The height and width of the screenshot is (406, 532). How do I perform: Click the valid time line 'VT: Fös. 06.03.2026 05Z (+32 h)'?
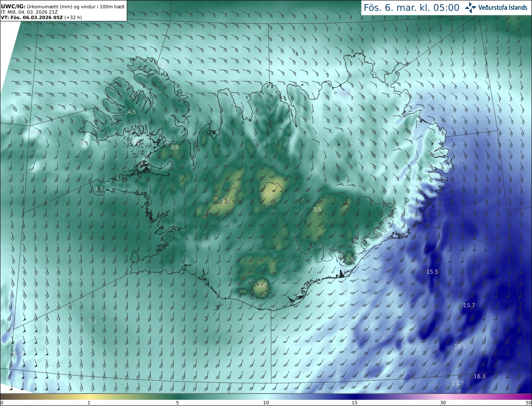[x=41, y=17]
